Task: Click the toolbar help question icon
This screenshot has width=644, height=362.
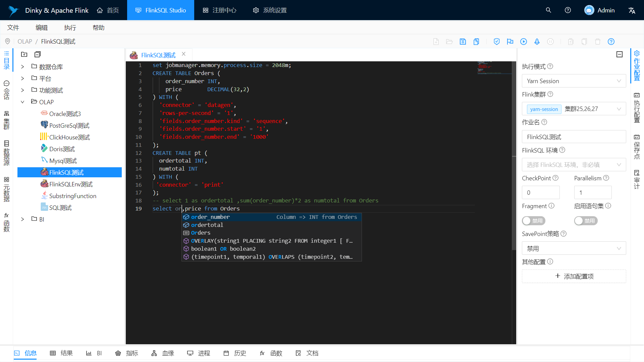Action: (611, 42)
